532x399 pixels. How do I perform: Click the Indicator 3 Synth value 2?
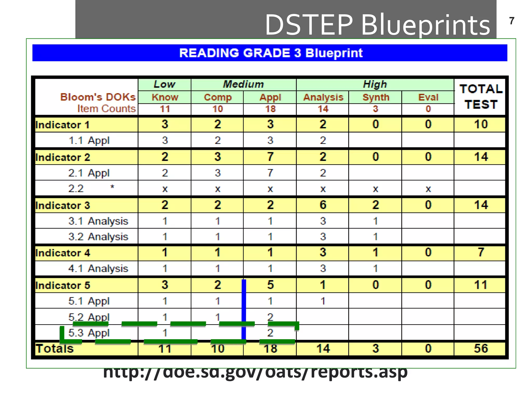[376, 205]
